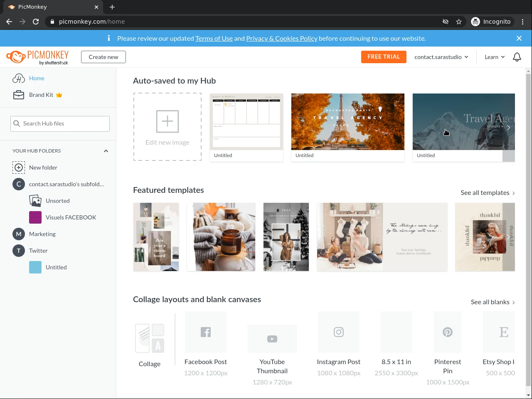Show next featured templates
Image resolution: width=532 pixels, height=399 pixels.
tap(508, 237)
